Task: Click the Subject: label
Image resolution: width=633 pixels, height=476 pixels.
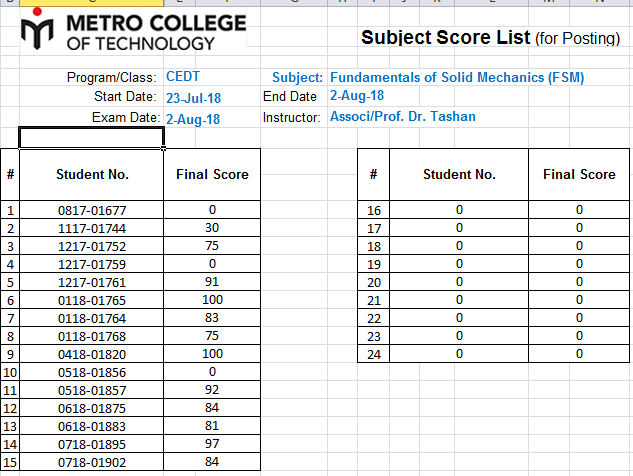Action: [x=297, y=77]
